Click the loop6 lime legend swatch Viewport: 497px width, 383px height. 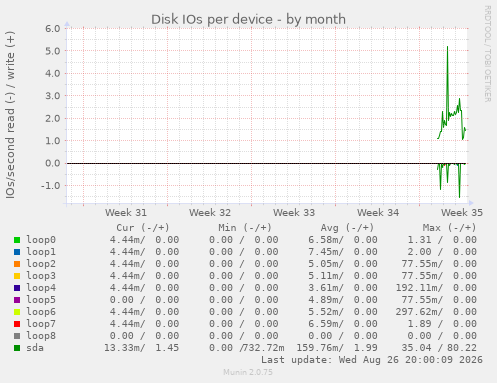17,312
